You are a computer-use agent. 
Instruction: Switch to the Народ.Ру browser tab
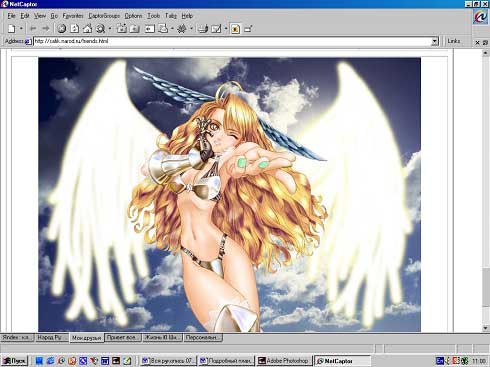(51, 337)
